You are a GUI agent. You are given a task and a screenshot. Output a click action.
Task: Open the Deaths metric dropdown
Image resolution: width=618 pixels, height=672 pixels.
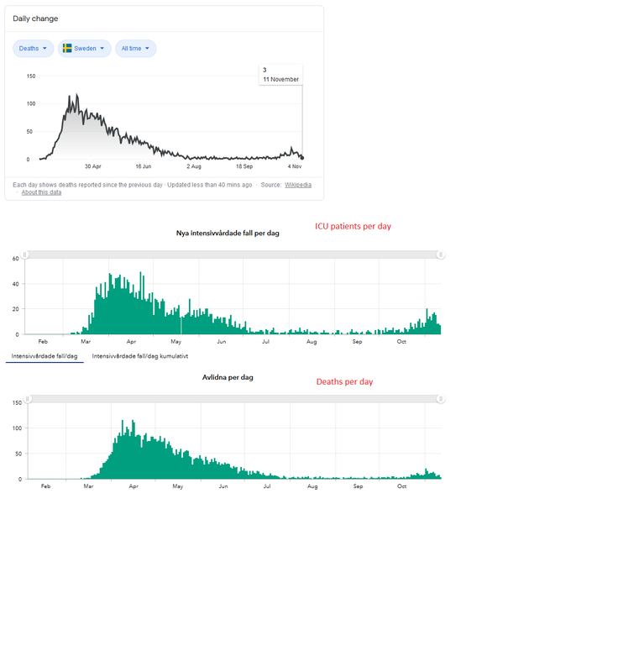[x=33, y=49]
